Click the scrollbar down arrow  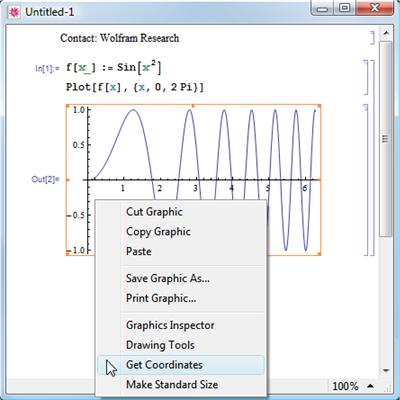386,370
